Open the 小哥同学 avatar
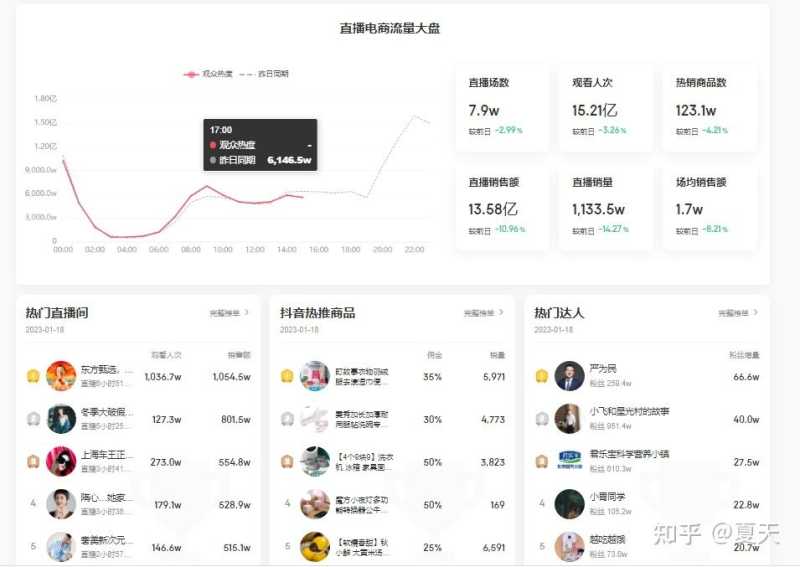The width and height of the screenshot is (800, 567). point(569,504)
